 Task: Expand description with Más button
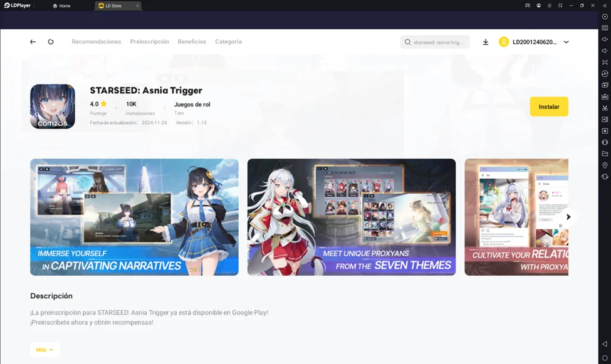click(45, 350)
